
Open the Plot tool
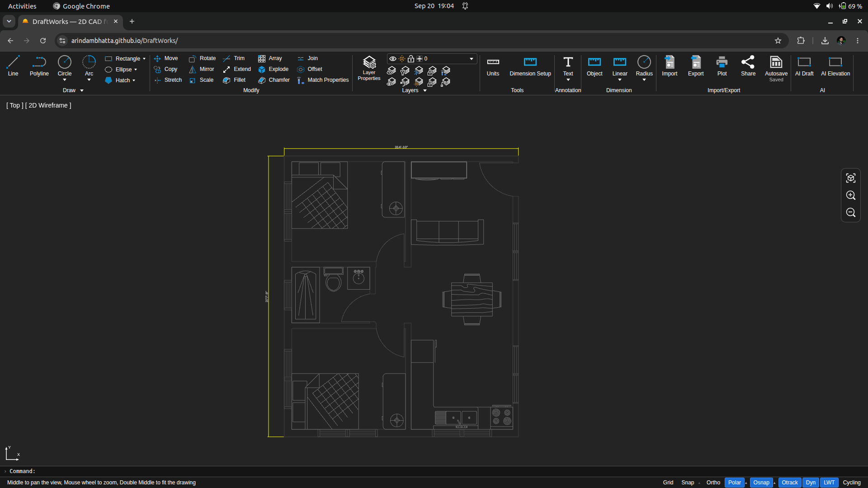(x=722, y=66)
